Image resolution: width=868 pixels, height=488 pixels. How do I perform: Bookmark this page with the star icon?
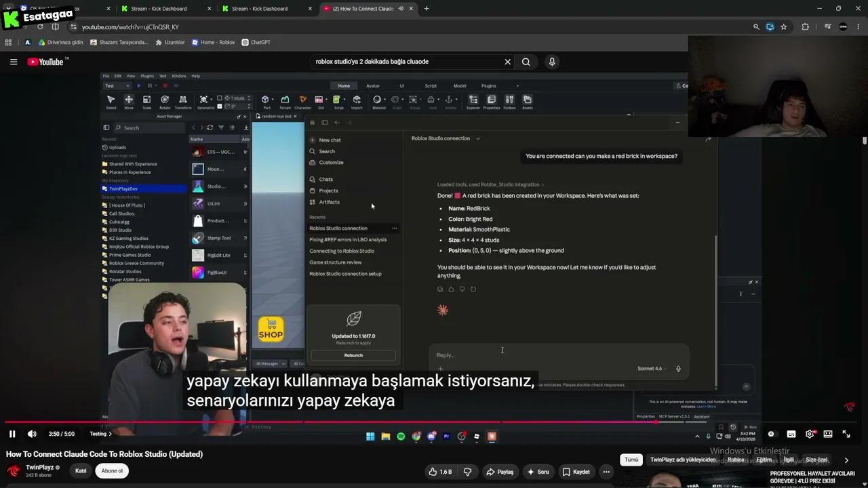point(784,26)
